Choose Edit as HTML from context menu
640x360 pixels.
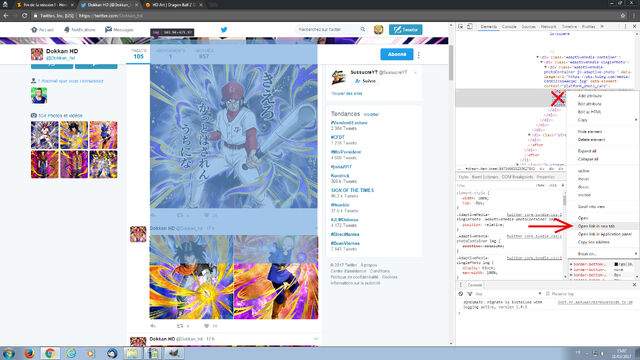pos(602,112)
